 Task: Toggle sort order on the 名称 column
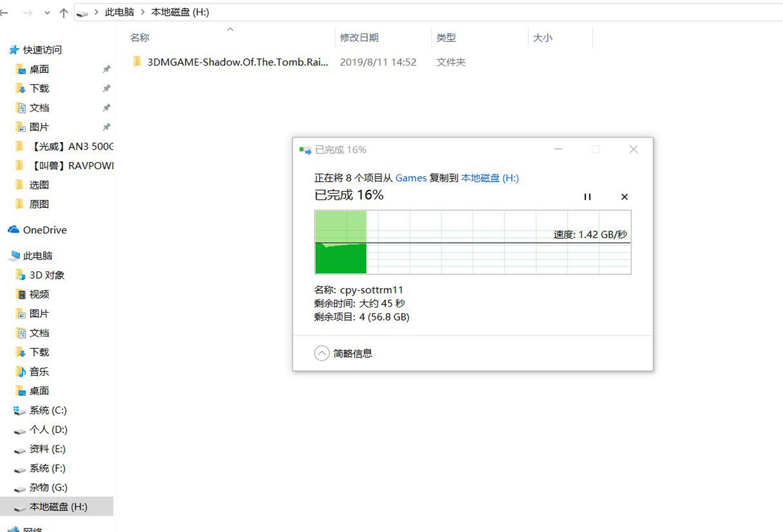(139, 37)
